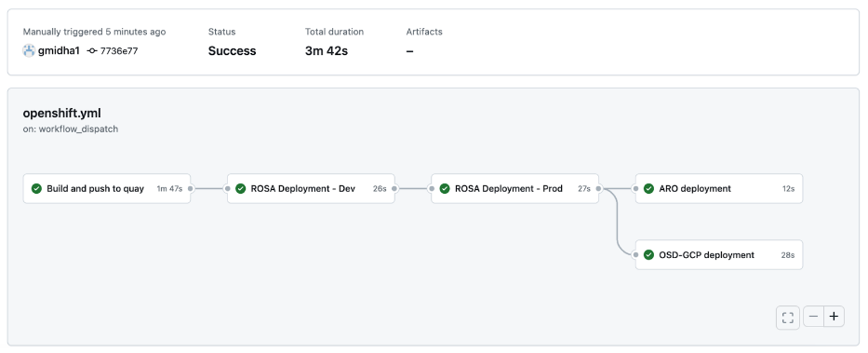
Task: Click output connector dot of ROSA Deployment - Prod
Action: click(x=598, y=188)
